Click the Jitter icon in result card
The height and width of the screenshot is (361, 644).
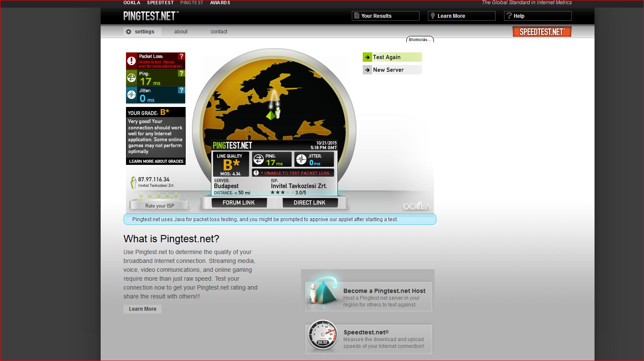301,159
